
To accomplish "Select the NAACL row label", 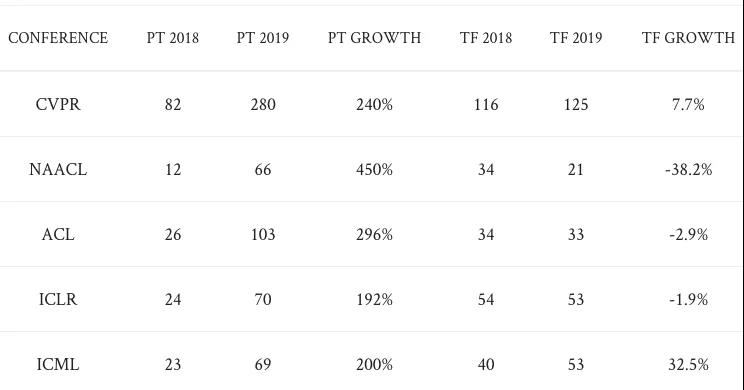I will coord(58,169).
